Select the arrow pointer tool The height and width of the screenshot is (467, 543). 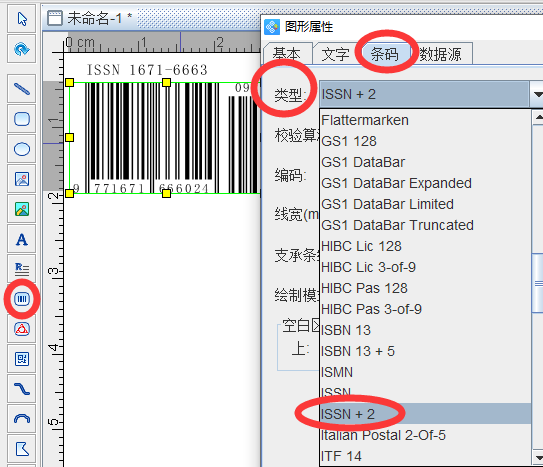pos(21,19)
